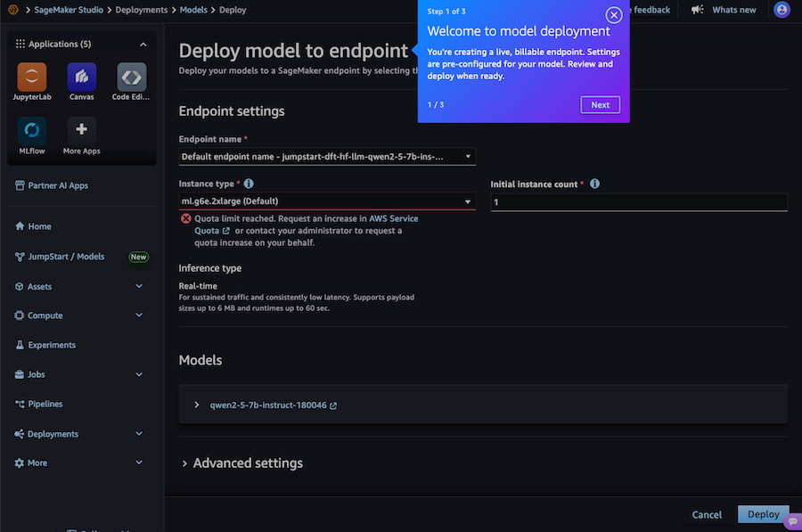Image resolution: width=802 pixels, height=532 pixels.
Task: Click the Deploy button
Action: click(763, 514)
